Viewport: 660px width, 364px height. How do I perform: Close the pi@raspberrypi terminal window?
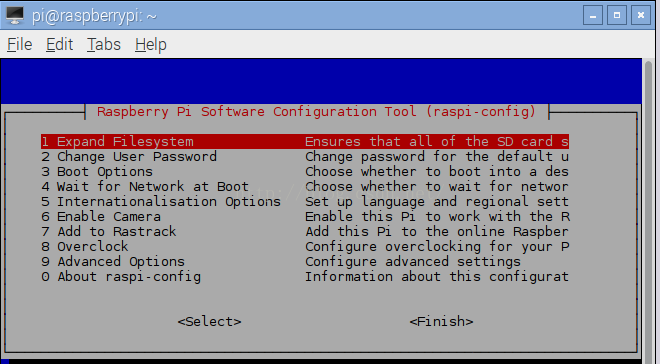641,16
